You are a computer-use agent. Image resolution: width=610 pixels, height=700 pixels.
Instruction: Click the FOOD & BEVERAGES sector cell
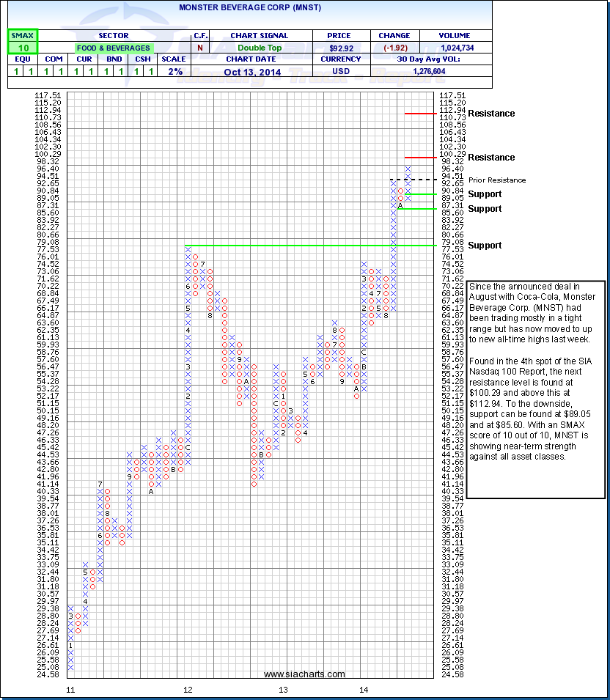click(x=113, y=48)
